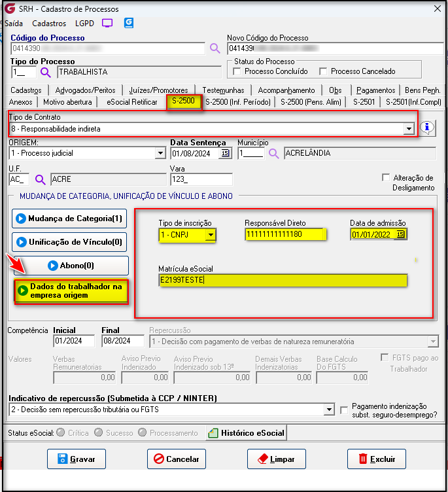448x492 pixels.
Task: Click the purple monitor icon in menu bar
Action: [107, 23]
